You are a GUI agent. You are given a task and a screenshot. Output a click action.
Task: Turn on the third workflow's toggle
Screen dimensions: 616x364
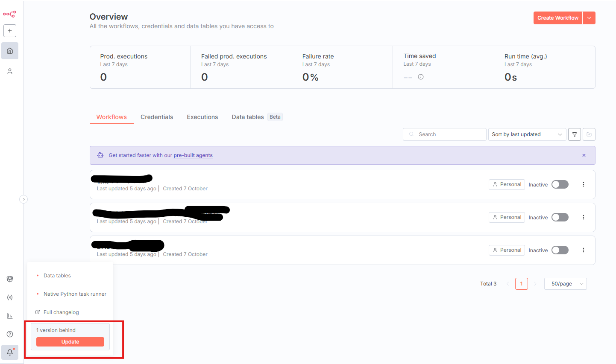(x=560, y=250)
